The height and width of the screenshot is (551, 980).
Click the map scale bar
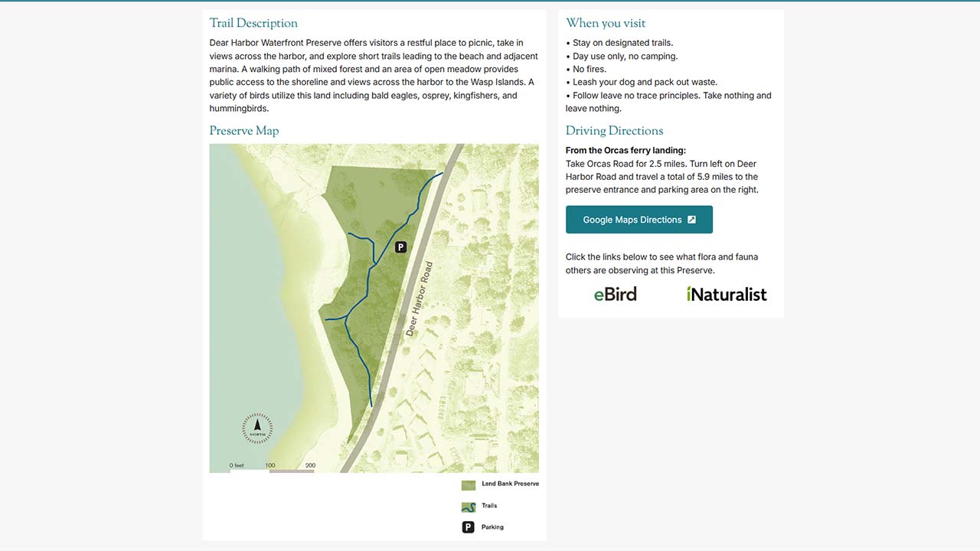[x=272, y=470]
